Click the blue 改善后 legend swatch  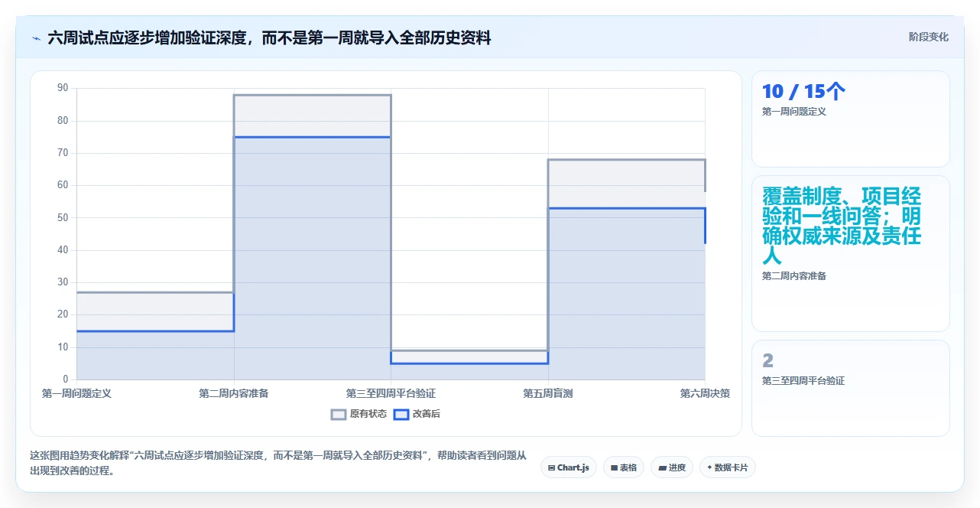click(401, 415)
